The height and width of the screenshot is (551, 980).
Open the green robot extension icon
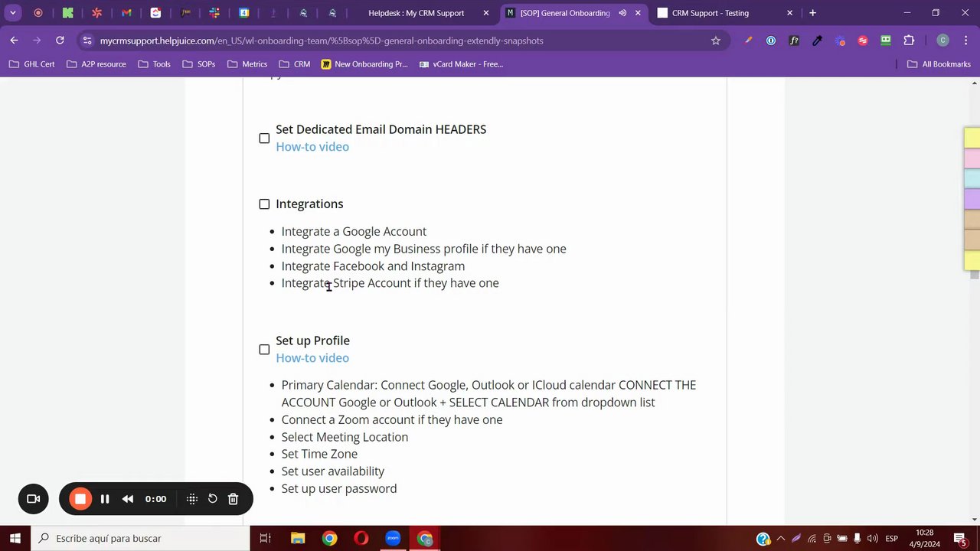[x=886, y=41]
